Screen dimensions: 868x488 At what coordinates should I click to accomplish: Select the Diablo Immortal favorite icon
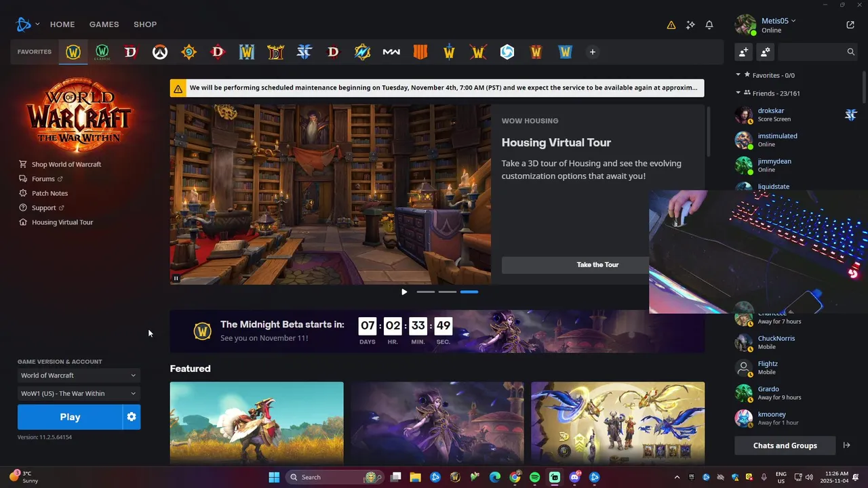pos(218,52)
